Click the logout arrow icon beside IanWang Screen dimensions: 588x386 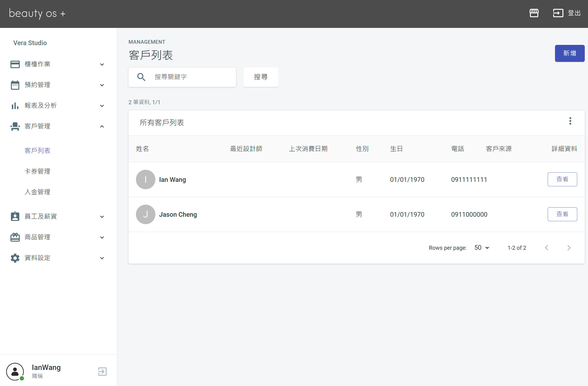[x=102, y=371]
